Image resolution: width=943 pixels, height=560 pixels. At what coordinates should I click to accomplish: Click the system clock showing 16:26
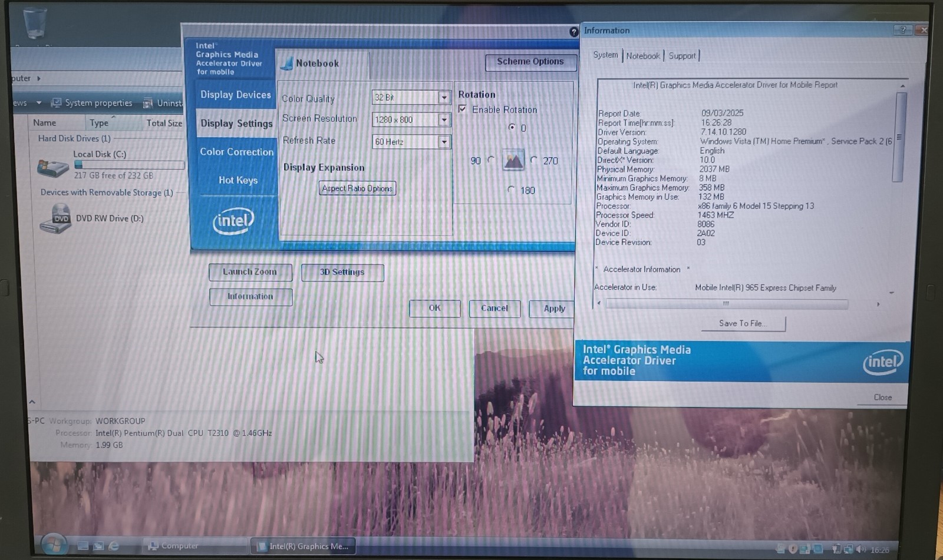(879, 550)
